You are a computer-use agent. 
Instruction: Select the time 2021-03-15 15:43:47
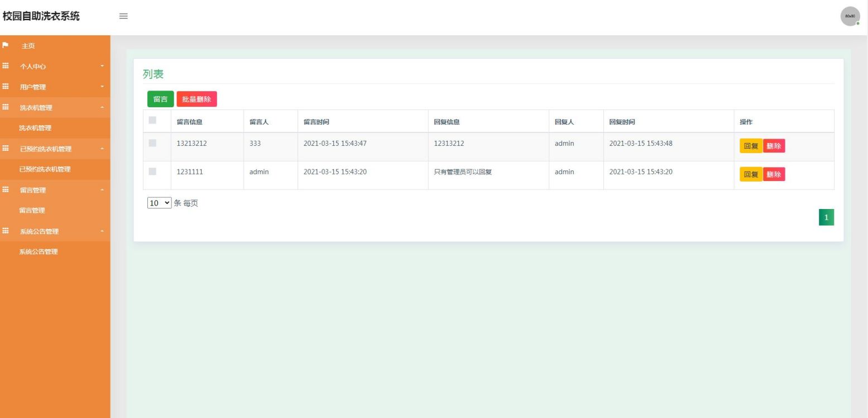coord(335,143)
